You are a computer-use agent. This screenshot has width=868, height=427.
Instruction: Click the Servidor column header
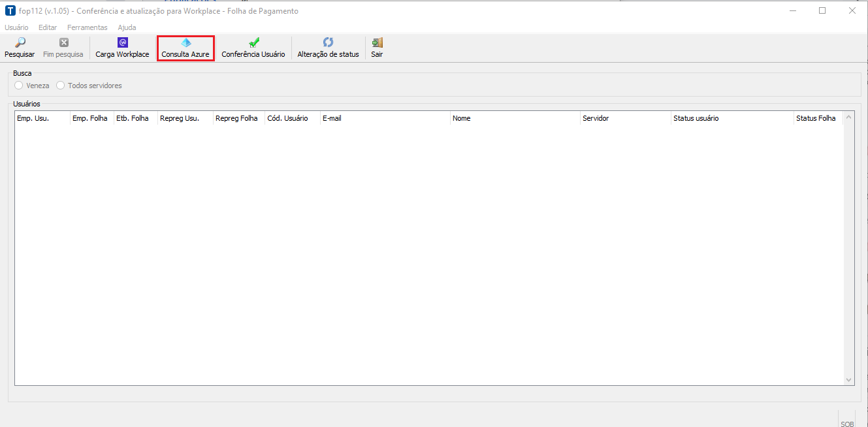click(x=625, y=118)
